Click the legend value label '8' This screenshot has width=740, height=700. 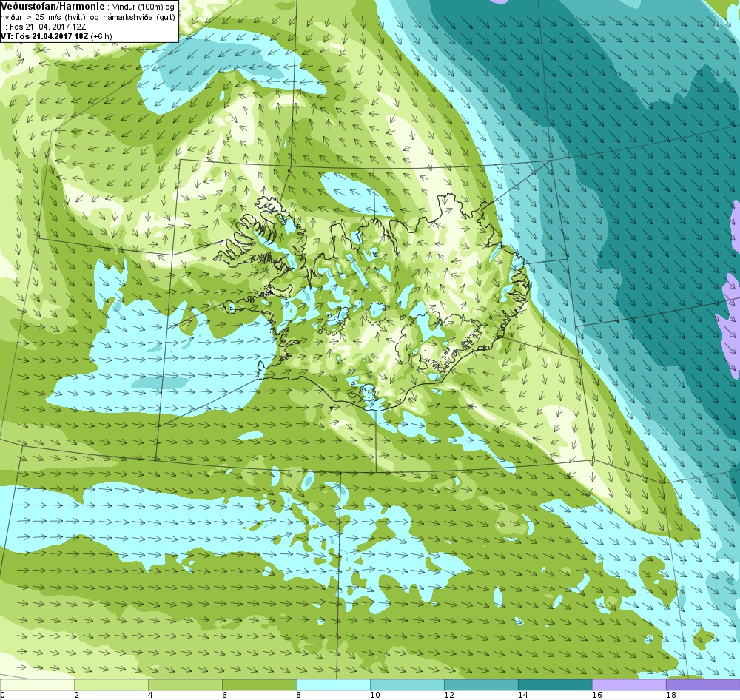[x=298, y=695]
